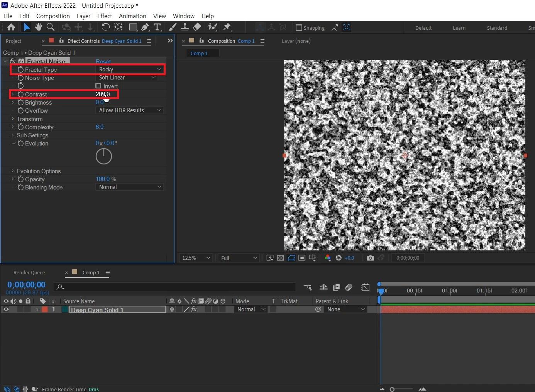Toggle the Contrast stopwatch
The image size is (535, 392).
(21, 94)
